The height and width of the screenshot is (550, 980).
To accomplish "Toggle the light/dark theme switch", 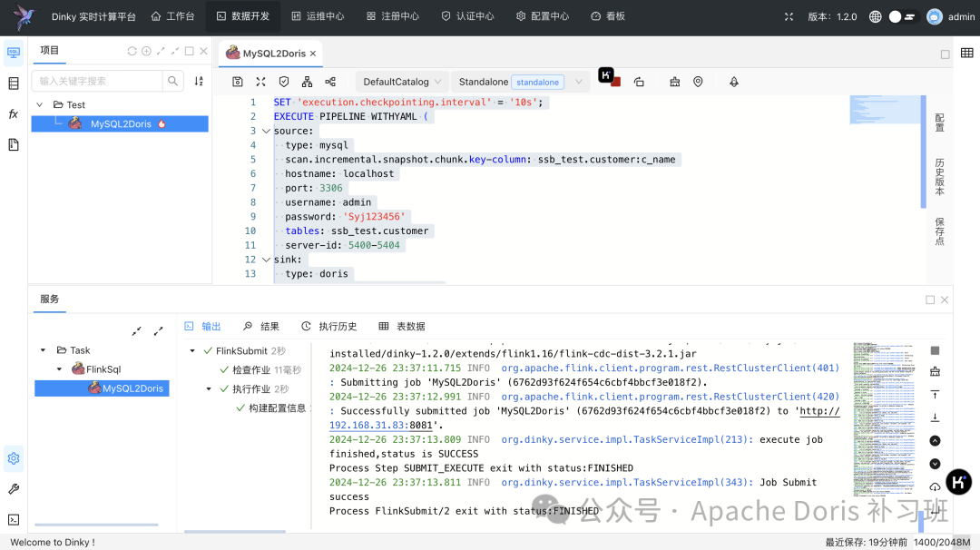I will tap(903, 17).
